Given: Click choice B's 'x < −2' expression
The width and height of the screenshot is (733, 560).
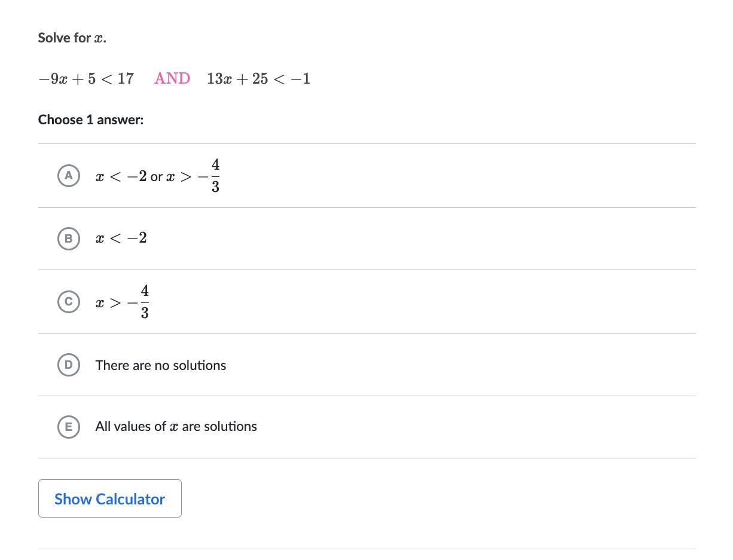Looking at the screenshot, I should pos(121,238).
